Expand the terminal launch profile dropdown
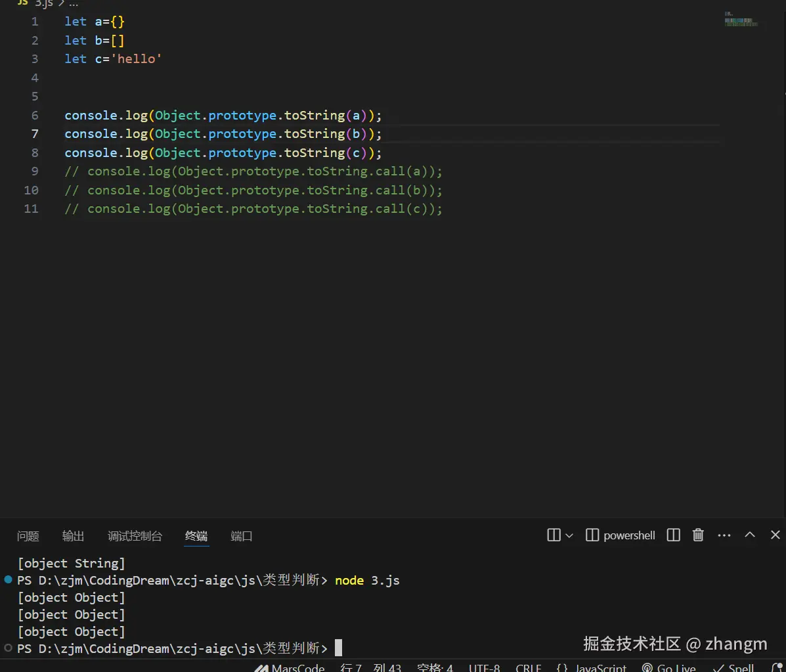786x672 pixels. pyautogui.click(x=569, y=535)
